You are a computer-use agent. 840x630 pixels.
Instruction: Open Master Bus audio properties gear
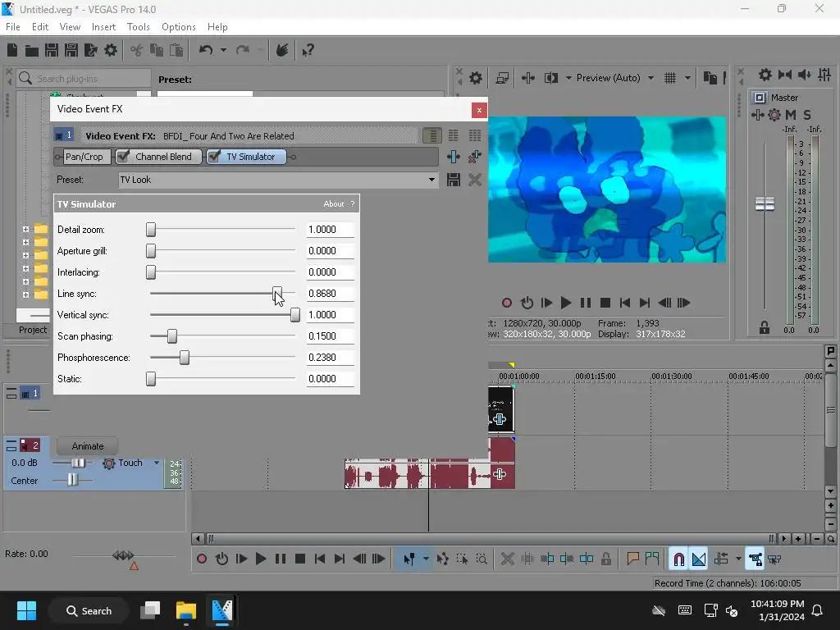coord(765,75)
